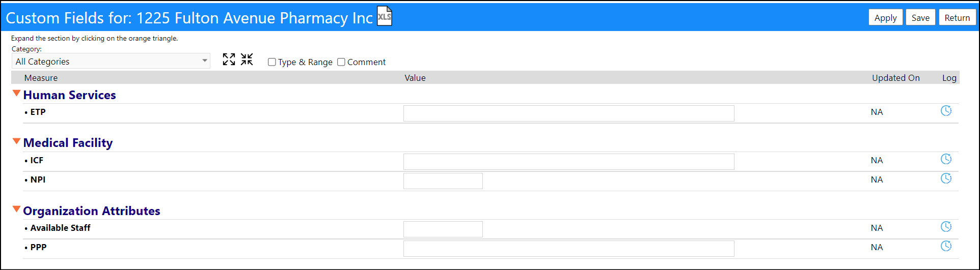
Task: Click the ICF measure label
Action: click(37, 160)
